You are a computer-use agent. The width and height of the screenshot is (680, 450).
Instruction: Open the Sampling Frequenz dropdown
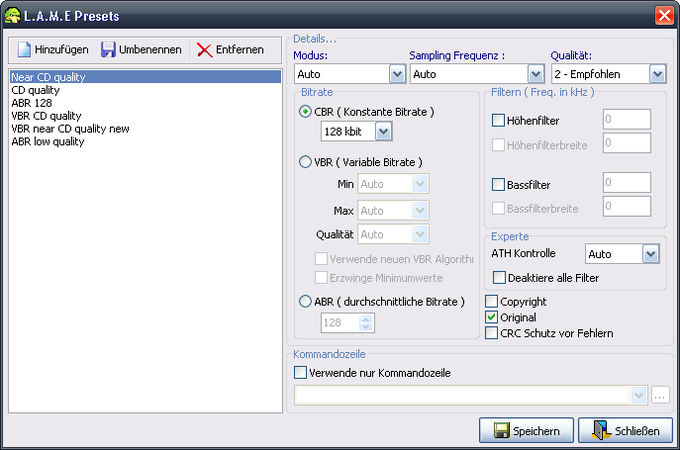[x=536, y=74]
